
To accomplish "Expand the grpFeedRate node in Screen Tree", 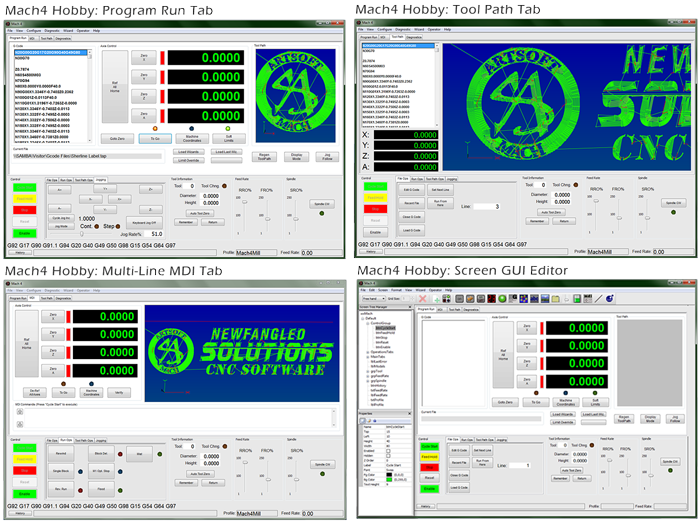I will (x=368, y=376).
